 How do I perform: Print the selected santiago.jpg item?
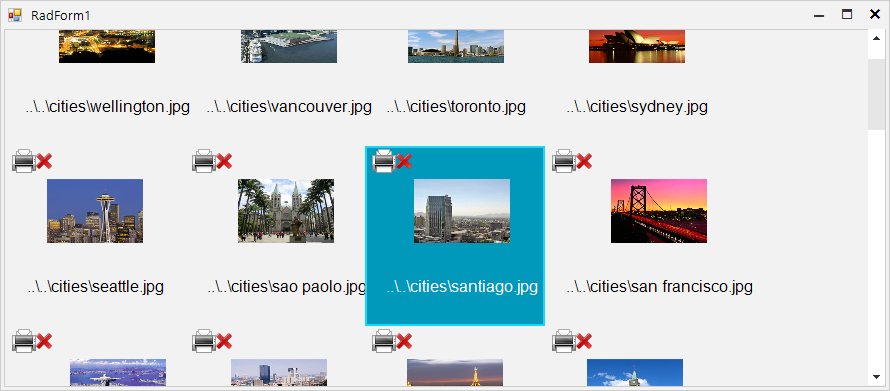[x=384, y=161]
